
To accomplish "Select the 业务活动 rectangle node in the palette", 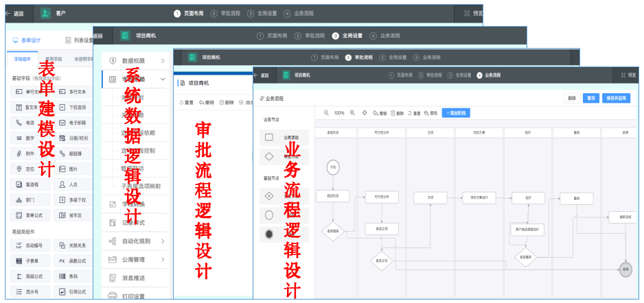I will [x=284, y=137].
